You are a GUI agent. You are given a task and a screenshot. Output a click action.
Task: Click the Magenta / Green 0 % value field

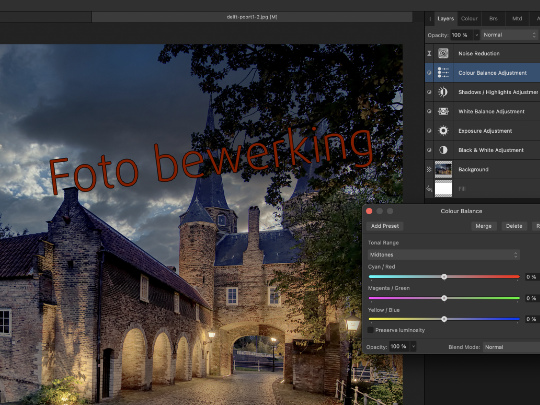pos(532,298)
